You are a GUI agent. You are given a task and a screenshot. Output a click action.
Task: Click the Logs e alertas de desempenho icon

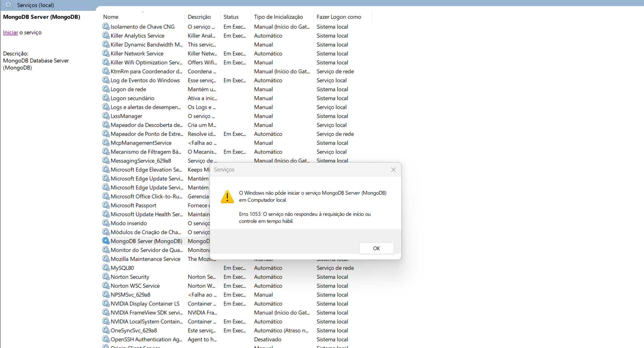(x=106, y=107)
